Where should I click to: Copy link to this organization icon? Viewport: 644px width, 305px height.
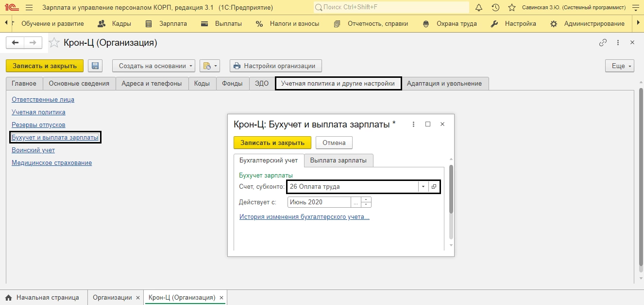tap(603, 43)
